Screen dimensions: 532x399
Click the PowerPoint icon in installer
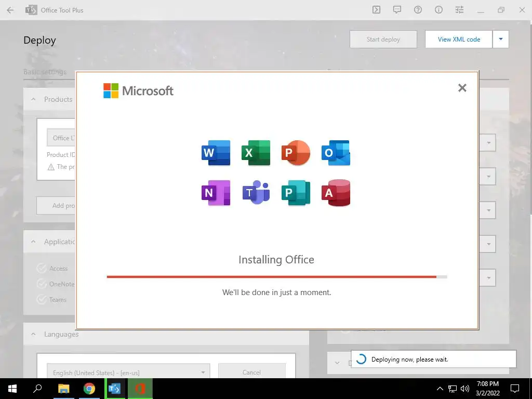[x=296, y=153]
